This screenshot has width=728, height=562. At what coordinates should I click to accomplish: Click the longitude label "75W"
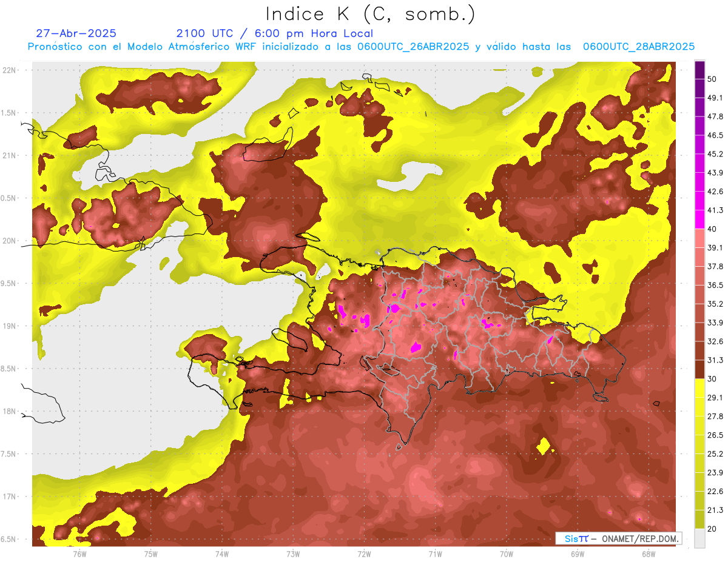(151, 554)
